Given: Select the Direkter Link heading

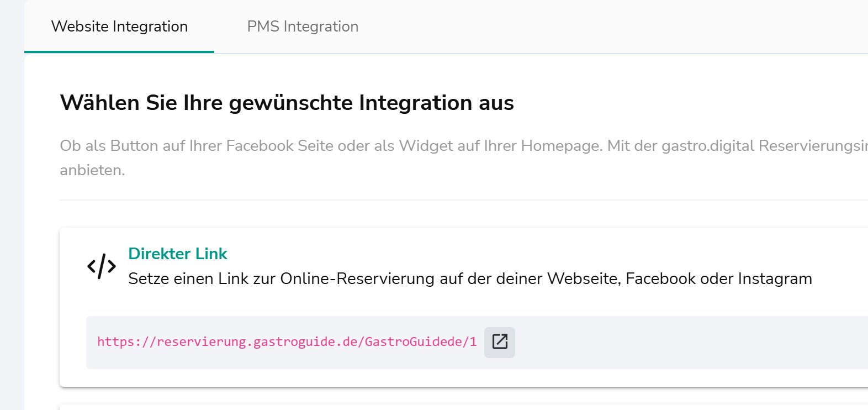Looking at the screenshot, I should 178,254.
